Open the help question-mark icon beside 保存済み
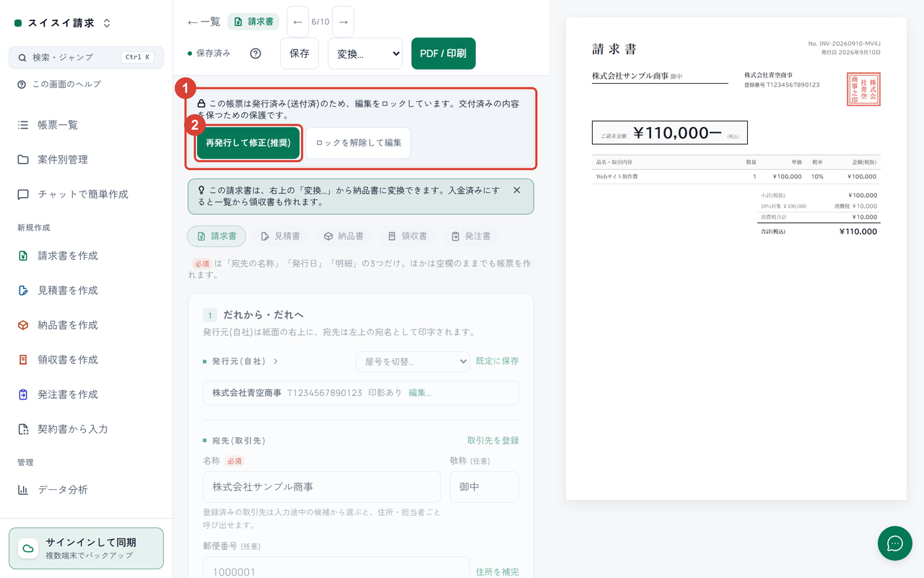The width and height of the screenshot is (924, 578). point(255,53)
